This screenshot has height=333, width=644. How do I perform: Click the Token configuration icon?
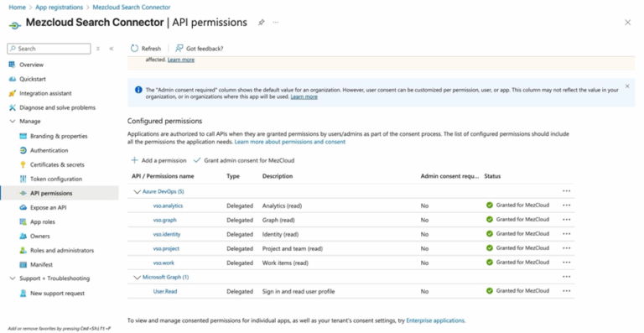[x=23, y=179]
